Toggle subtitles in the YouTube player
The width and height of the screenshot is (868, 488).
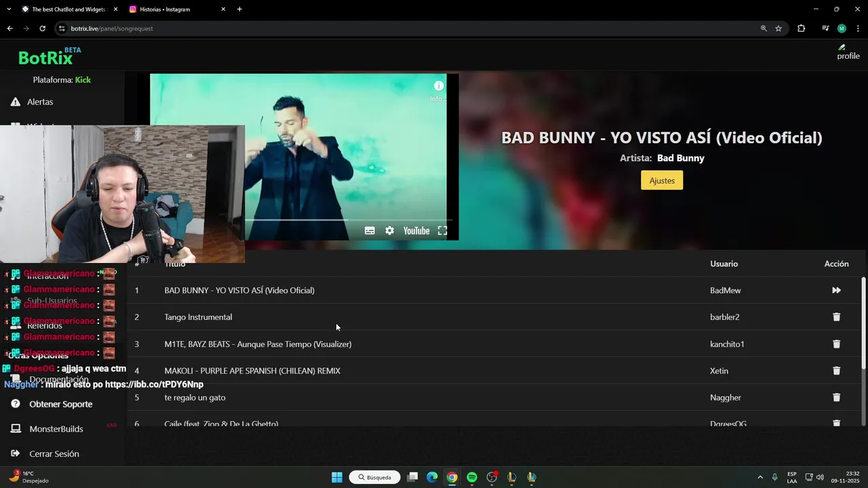click(370, 230)
